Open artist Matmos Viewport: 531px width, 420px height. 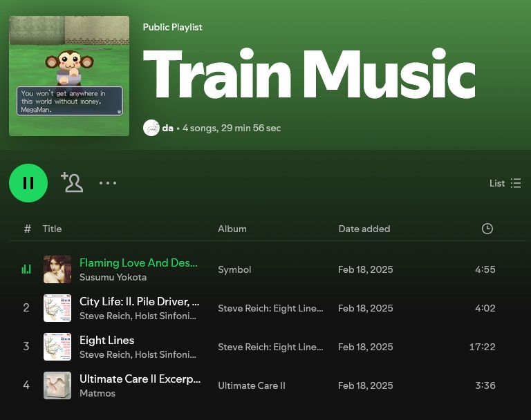97,393
